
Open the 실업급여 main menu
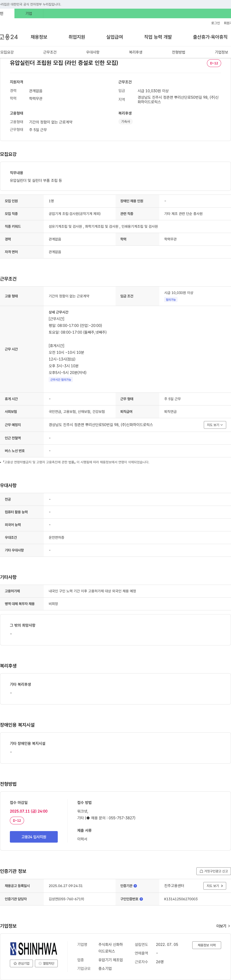(114, 37)
